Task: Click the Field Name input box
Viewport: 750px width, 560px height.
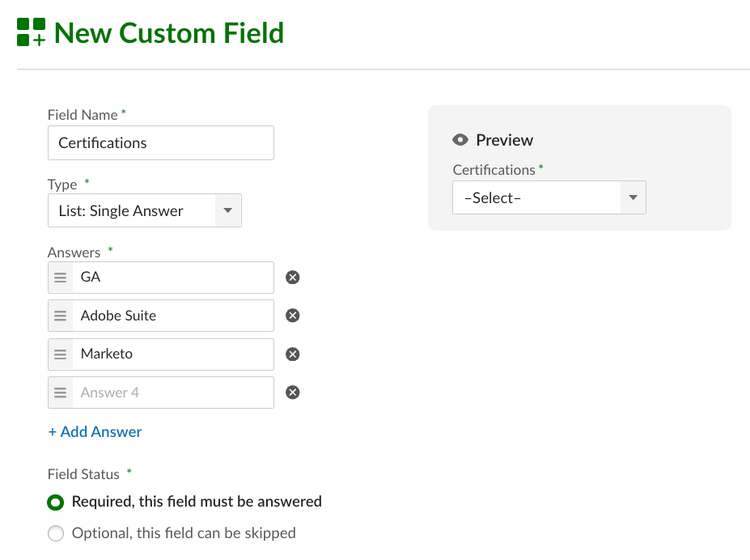Action: (161, 143)
